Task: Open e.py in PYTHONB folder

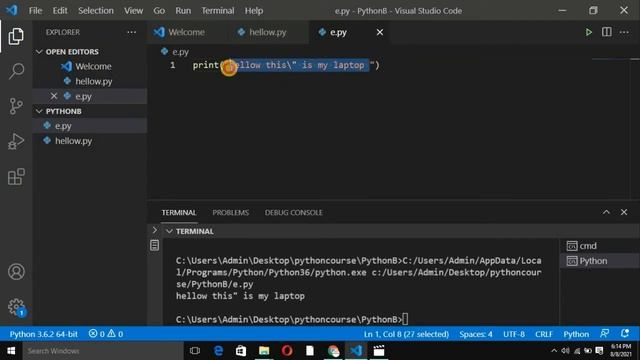Action: pyautogui.click(x=90, y=126)
